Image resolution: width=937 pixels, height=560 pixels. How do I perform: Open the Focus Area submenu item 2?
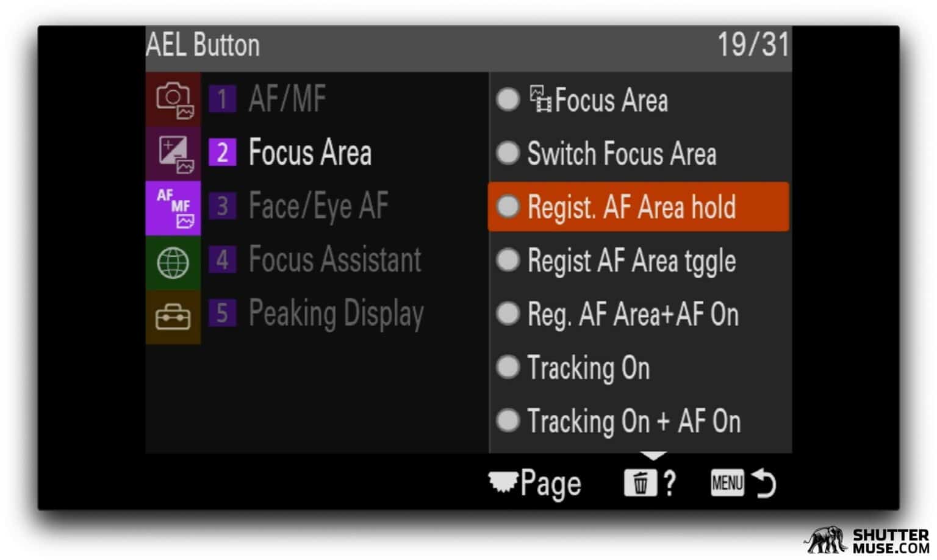point(309,153)
